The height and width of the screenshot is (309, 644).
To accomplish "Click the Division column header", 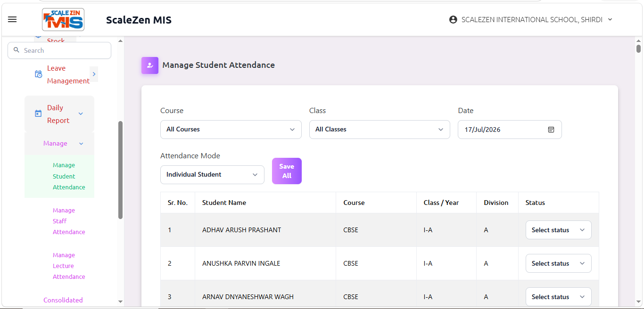I will (x=496, y=203).
